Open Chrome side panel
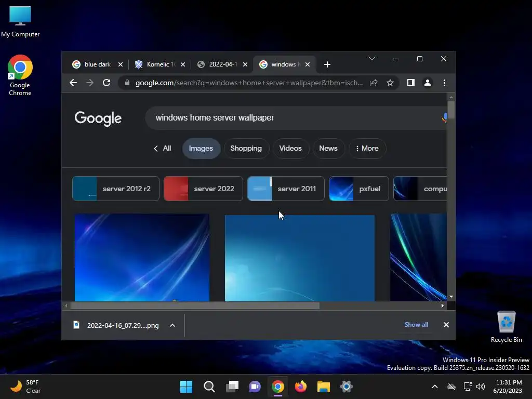Screen dimensions: 532x399 pyautogui.click(x=411, y=83)
